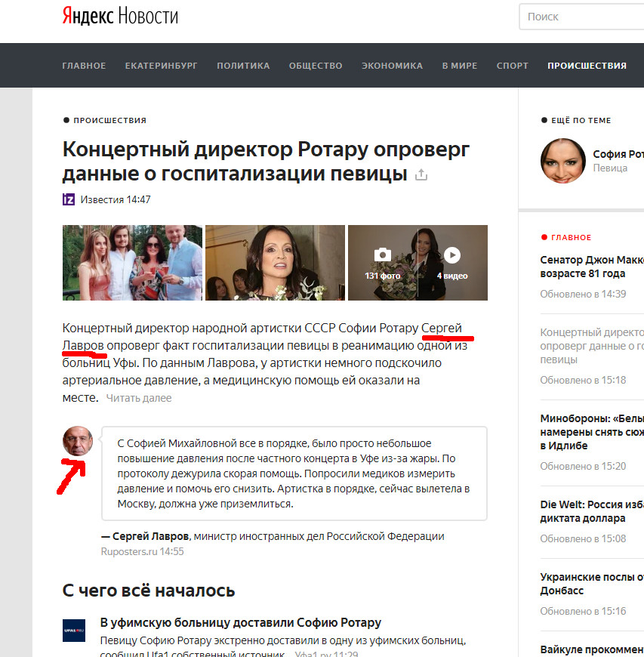Go to the Экономика section
The image size is (644, 657).
tap(392, 66)
